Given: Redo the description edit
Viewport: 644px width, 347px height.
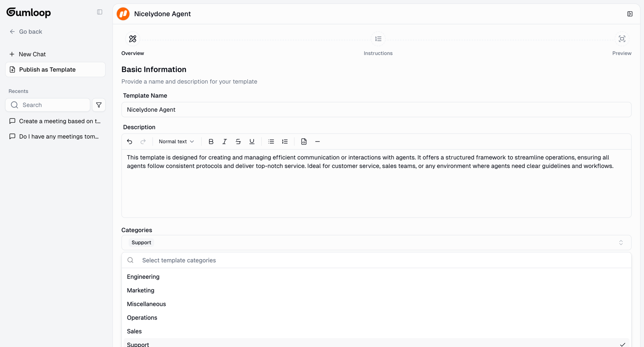Looking at the screenshot, I should (143, 142).
